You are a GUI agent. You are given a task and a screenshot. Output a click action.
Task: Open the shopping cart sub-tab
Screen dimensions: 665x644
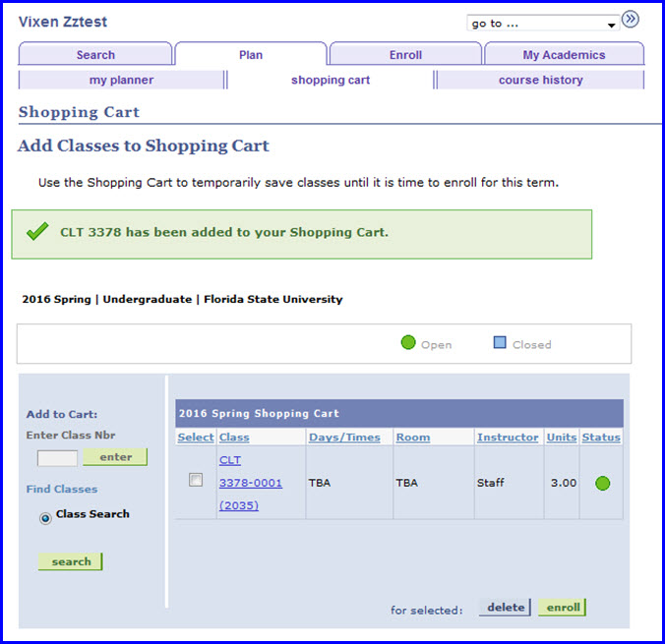point(331,80)
